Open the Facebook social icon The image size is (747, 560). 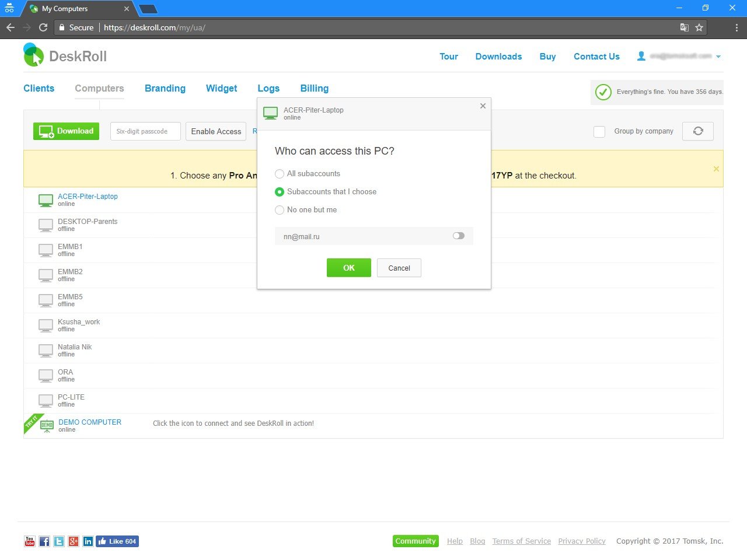click(44, 541)
